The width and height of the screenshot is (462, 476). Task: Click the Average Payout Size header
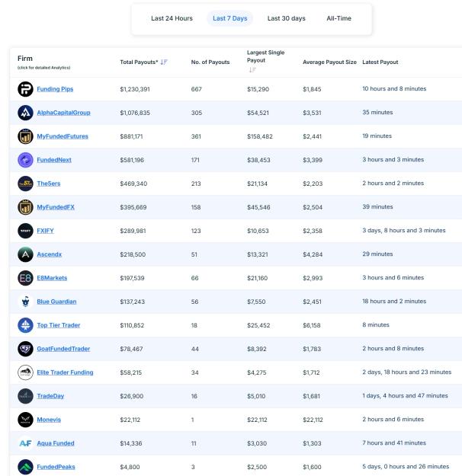click(329, 62)
